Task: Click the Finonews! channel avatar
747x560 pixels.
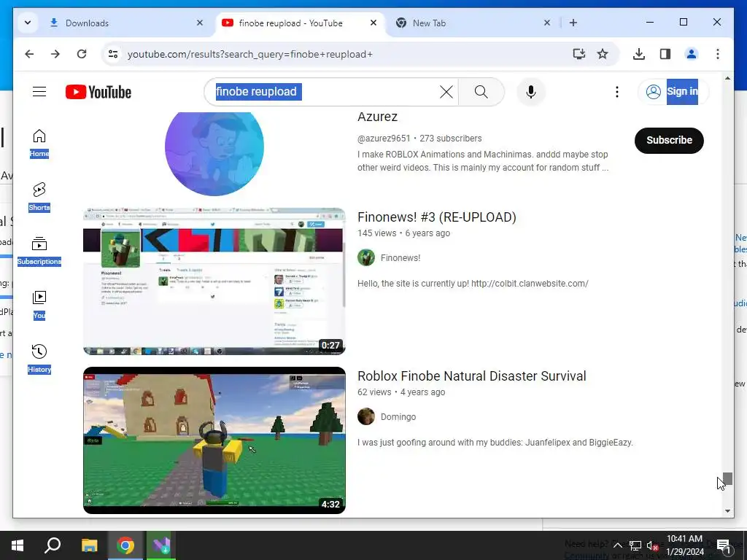Action: pos(366,257)
